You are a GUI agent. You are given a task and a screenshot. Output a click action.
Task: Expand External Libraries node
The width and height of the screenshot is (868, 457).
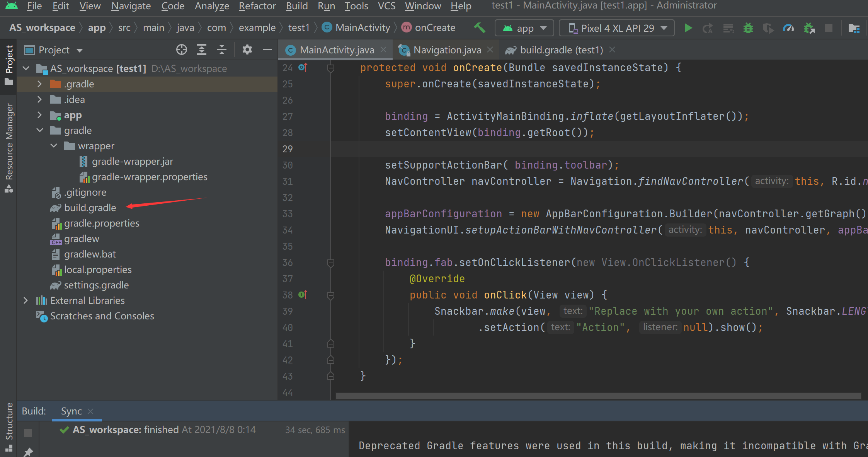[x=26, y=300]
